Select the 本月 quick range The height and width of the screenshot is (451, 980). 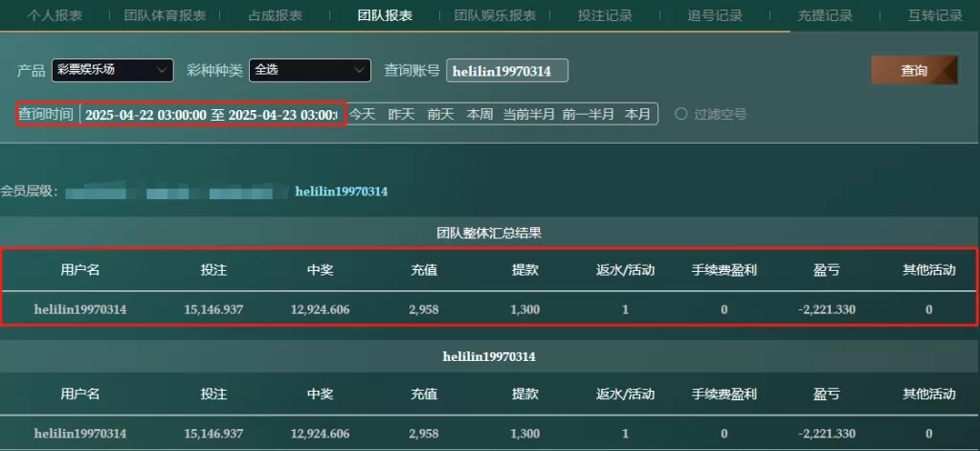637,115
